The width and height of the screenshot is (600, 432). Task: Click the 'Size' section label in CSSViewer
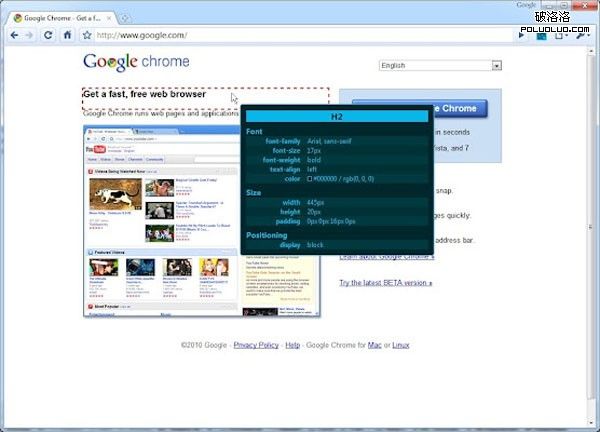click(x=254, y=193)
